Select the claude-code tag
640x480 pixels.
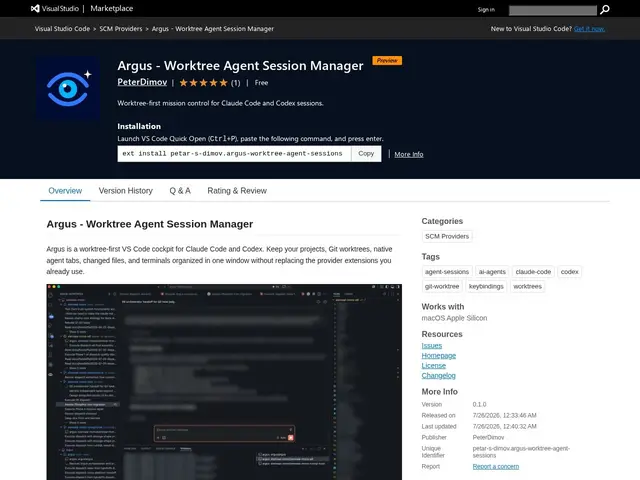(x=533, y=272)
